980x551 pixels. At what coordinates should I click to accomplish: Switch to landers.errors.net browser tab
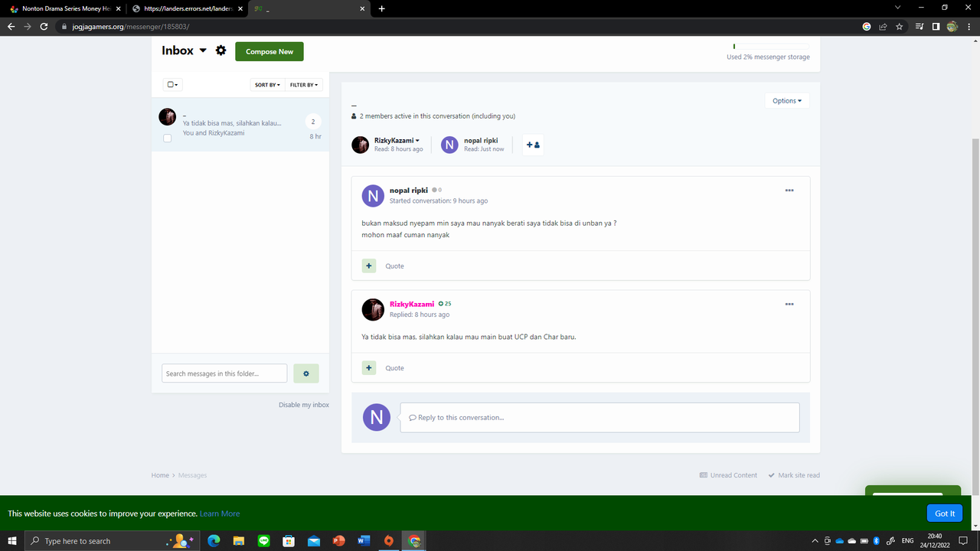coord(188,8)
